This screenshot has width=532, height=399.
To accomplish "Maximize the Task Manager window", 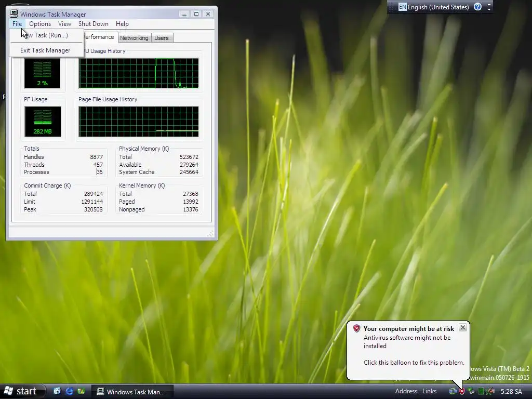I will (196, 14).
